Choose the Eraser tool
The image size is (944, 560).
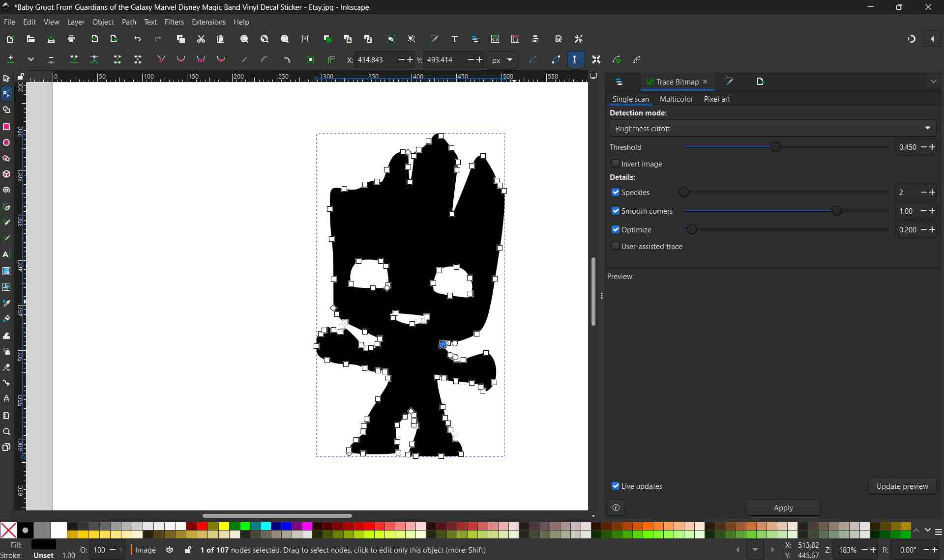6,367
